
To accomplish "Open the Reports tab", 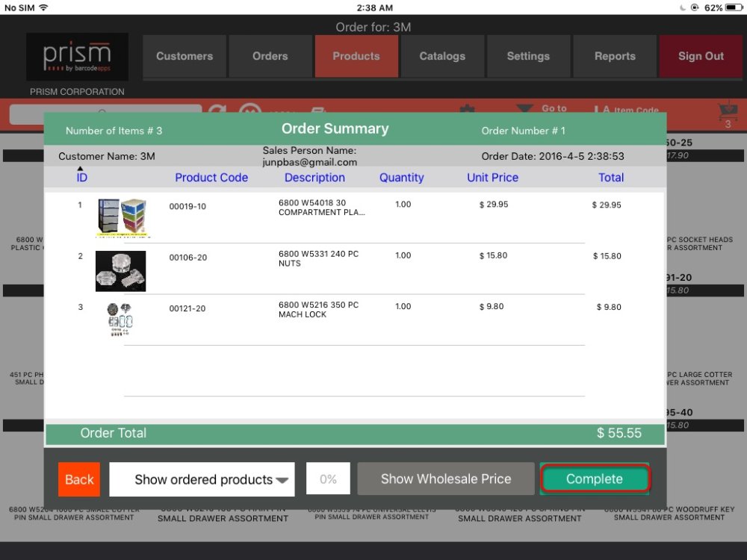I will click(x=615, y=56).
